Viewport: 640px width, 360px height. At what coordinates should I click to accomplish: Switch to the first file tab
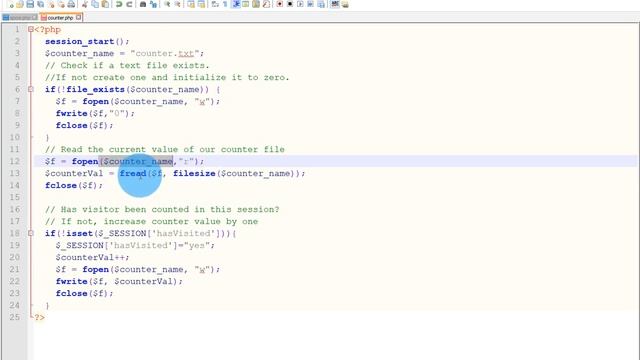click(20, 18)
